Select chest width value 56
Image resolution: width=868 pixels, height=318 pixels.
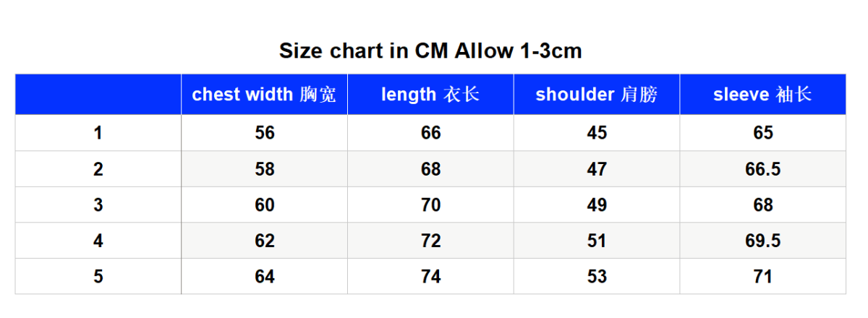pos(265,133)
